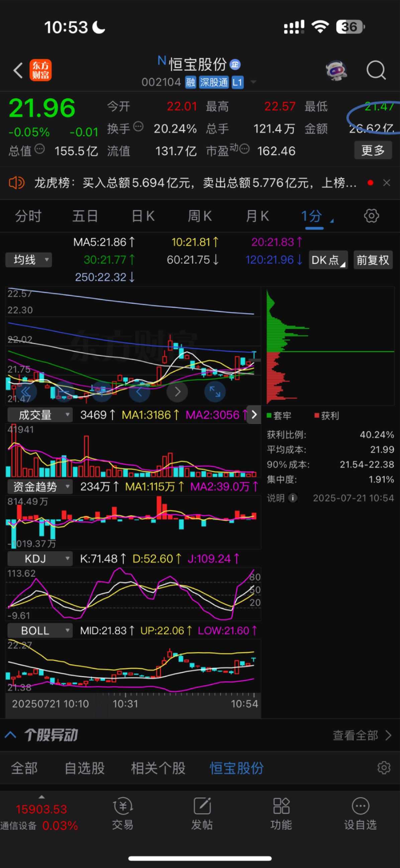The image size is (400, 868).
Task: Open the BOLL indicator dropdown
Action: point(40,630)
